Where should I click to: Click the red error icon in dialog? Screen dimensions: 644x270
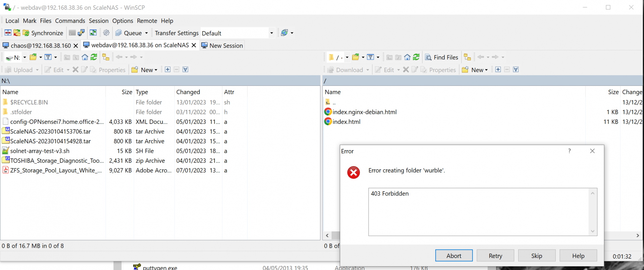pos(354,172)
